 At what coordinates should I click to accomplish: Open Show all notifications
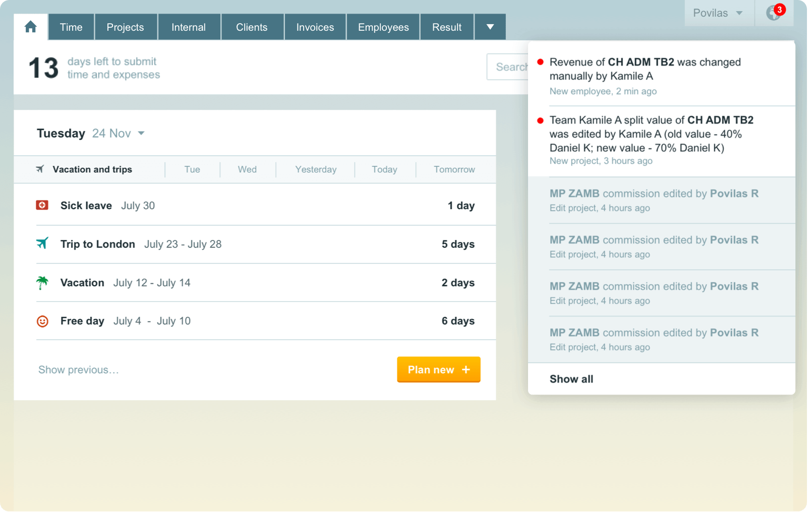(571, 378)
